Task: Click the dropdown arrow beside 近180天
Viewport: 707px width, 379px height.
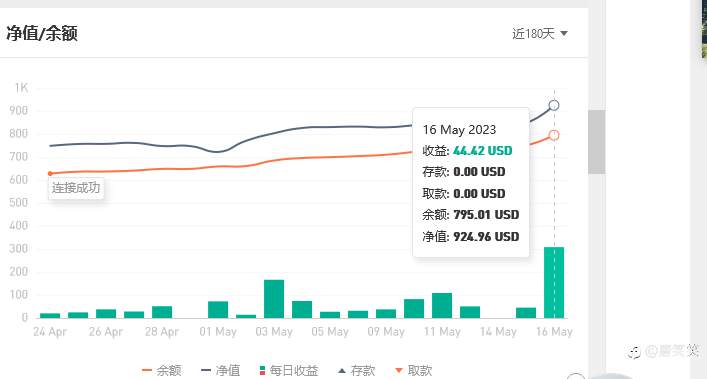Action: (564, 33)
